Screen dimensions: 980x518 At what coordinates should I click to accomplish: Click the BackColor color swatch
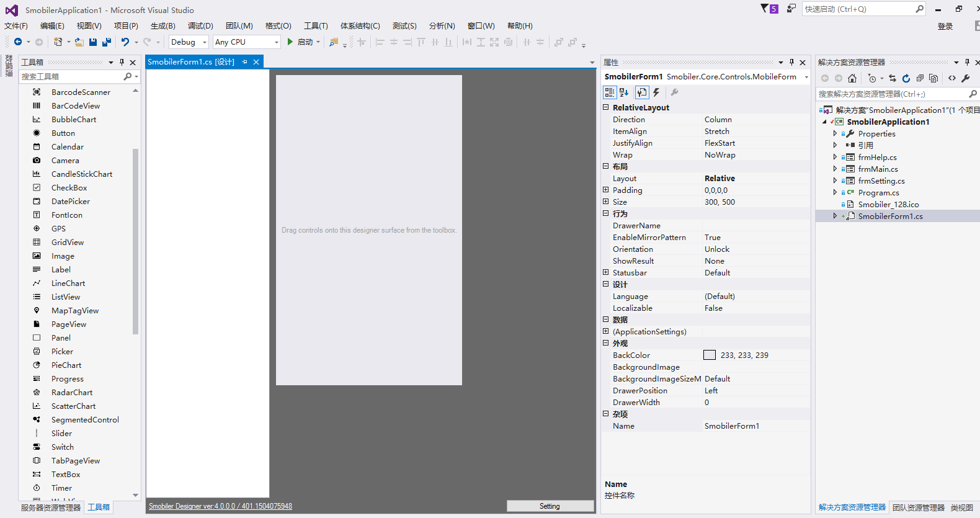pyautogui.click(x=710, y=355)
